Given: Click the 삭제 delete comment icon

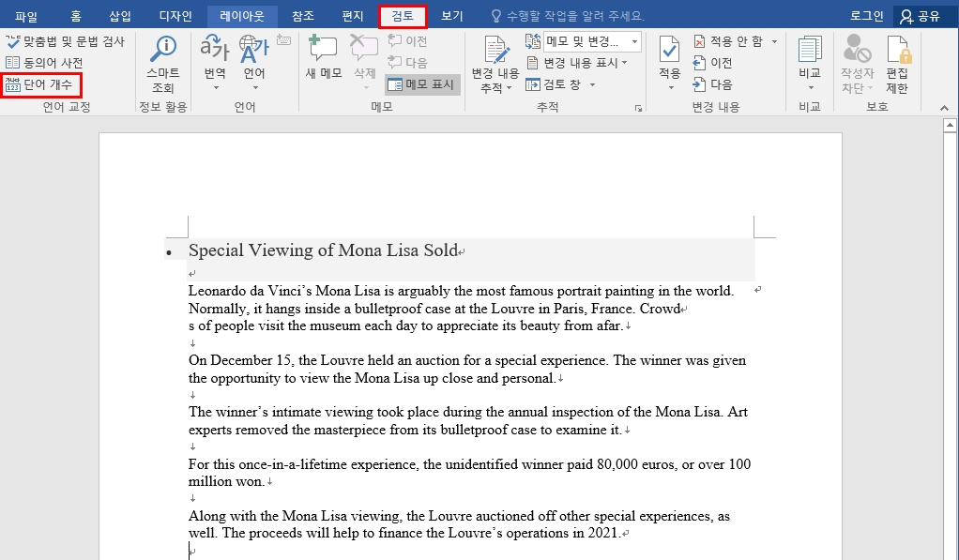Looking at the screenshot, I should [x=364, y=49].
